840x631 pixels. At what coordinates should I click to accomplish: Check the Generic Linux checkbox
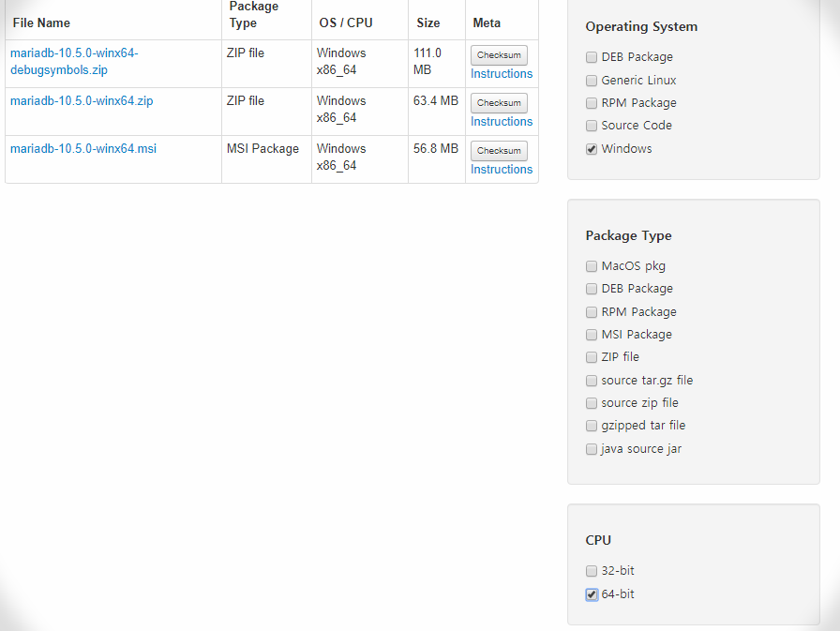pyautogui.click(x=592, y=81)
